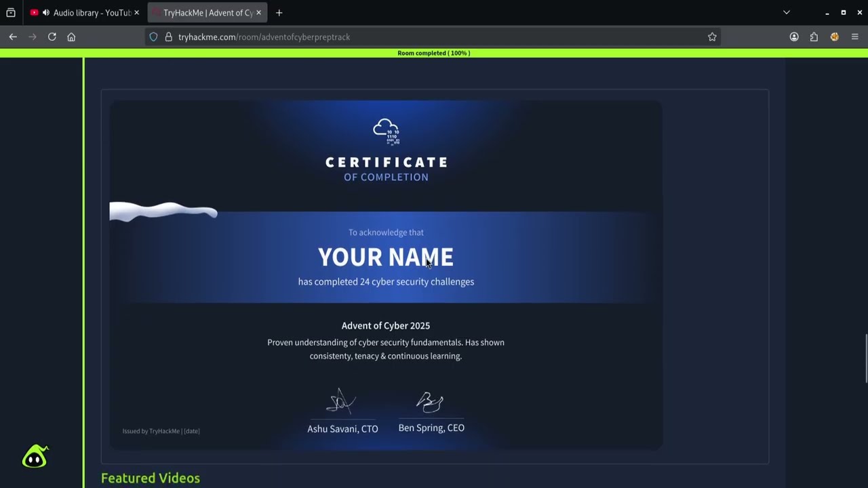Click has completed 24 cyber security challenges
This screenshot has width=868, height=488.
386,282
